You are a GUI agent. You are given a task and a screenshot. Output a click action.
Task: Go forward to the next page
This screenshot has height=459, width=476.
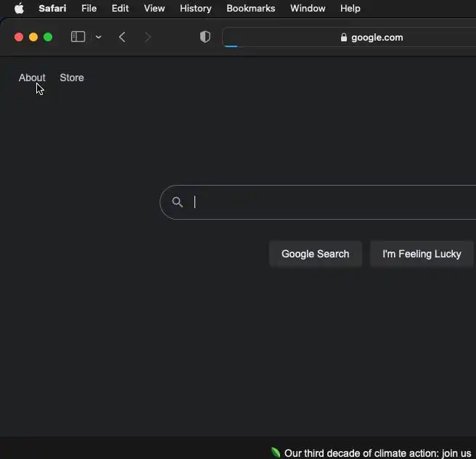[x=148, y=37]
